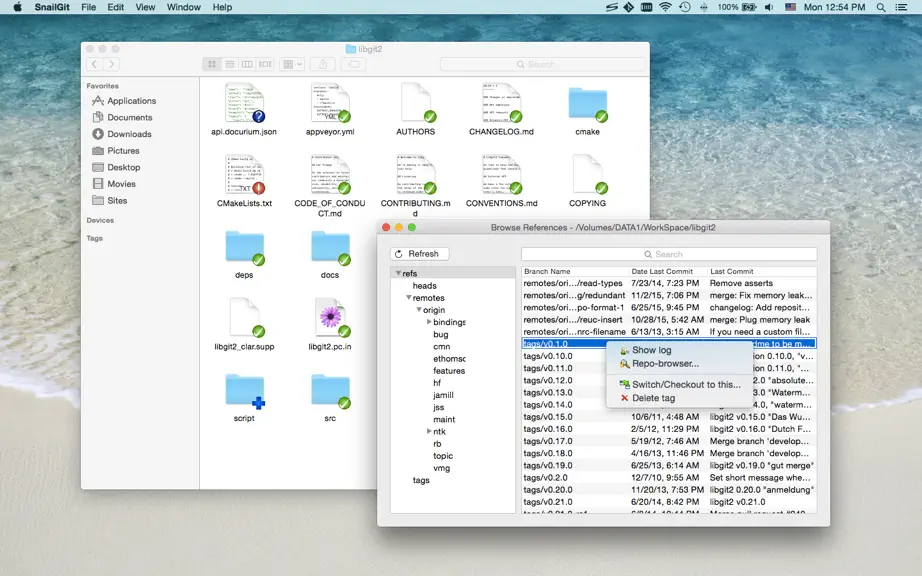
Task: Open the src folder icon
Action: click(x=330, y=390)
